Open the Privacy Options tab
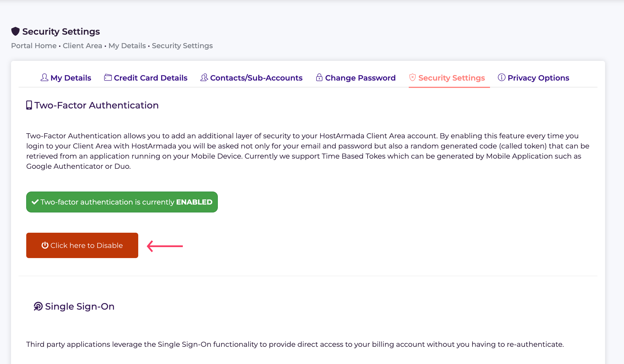 point(533,78)
